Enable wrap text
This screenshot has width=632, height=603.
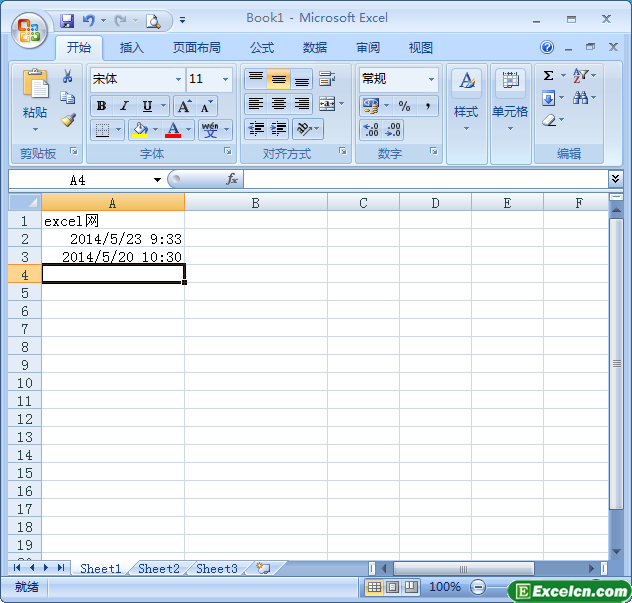coord(326,79)
